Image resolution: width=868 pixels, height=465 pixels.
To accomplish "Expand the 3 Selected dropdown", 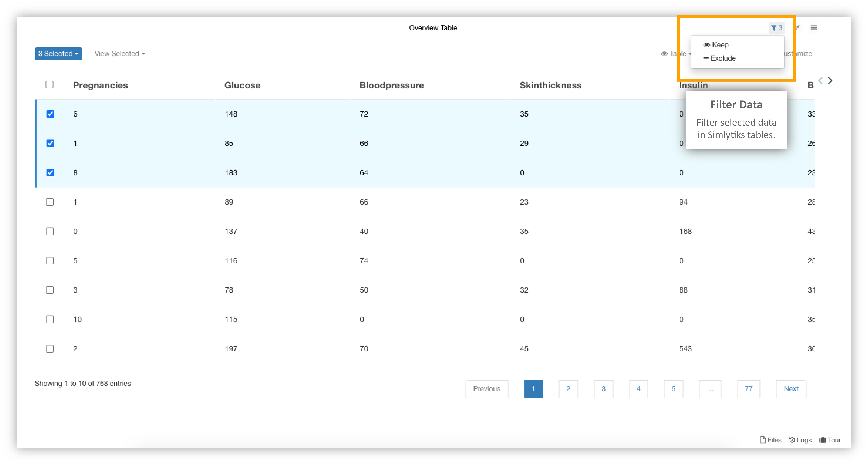I will (58, 54).
